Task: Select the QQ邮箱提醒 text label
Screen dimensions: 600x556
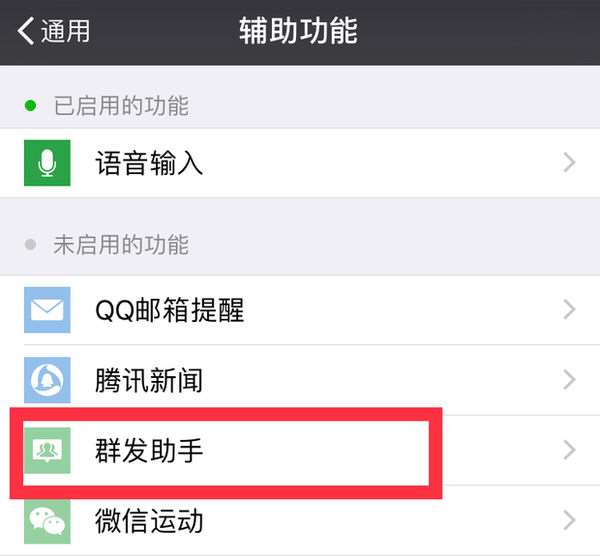Action: click(x=170, y=310)
